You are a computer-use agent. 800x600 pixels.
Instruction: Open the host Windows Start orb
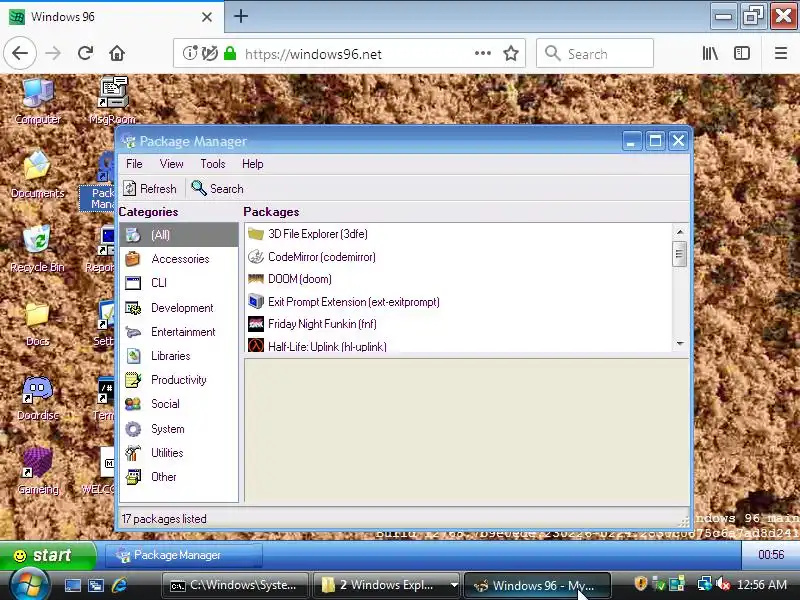tap(28, 584)
